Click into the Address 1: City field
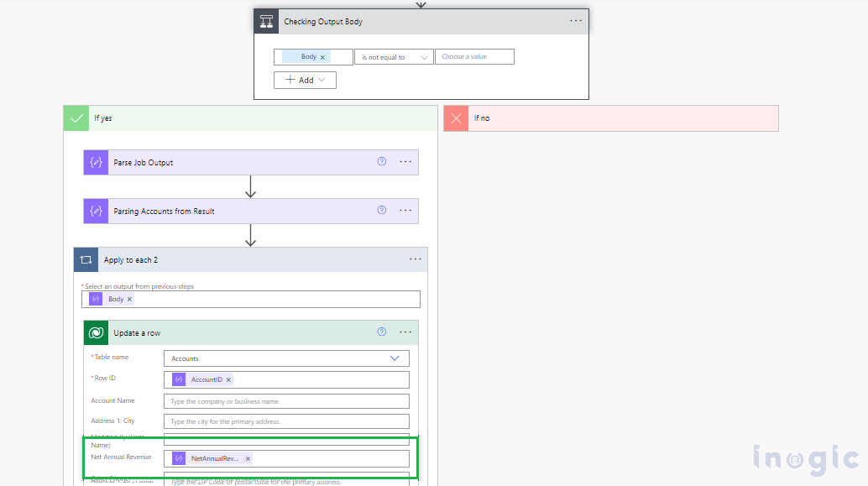The image size is (868, 486). click(286, 421)
